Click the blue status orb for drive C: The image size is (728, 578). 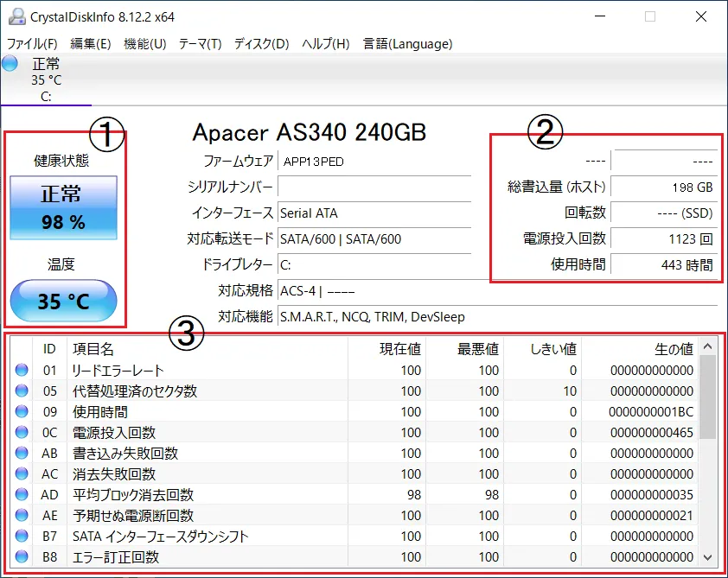tap(10, 64)
